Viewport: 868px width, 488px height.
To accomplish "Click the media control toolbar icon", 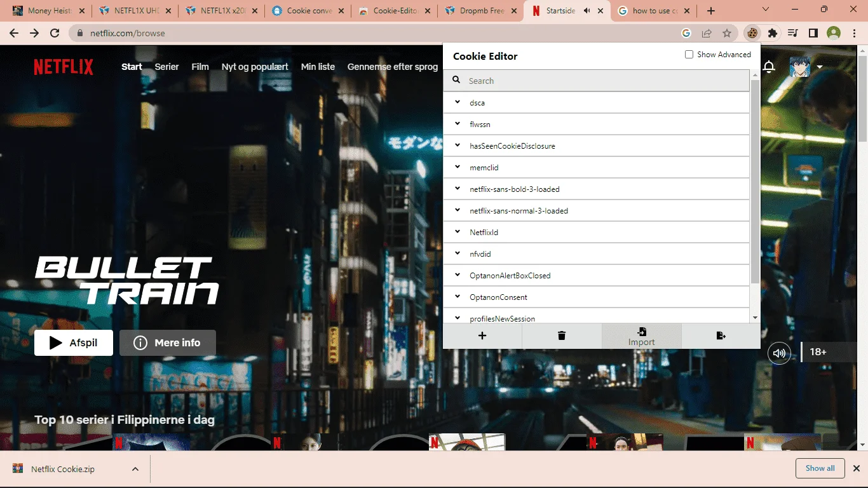I will pos(792,33).
